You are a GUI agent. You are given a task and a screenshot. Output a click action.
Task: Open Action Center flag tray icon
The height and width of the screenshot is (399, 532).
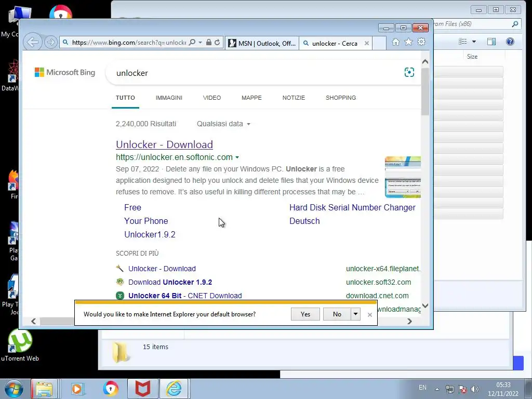(x=462, y=389)
